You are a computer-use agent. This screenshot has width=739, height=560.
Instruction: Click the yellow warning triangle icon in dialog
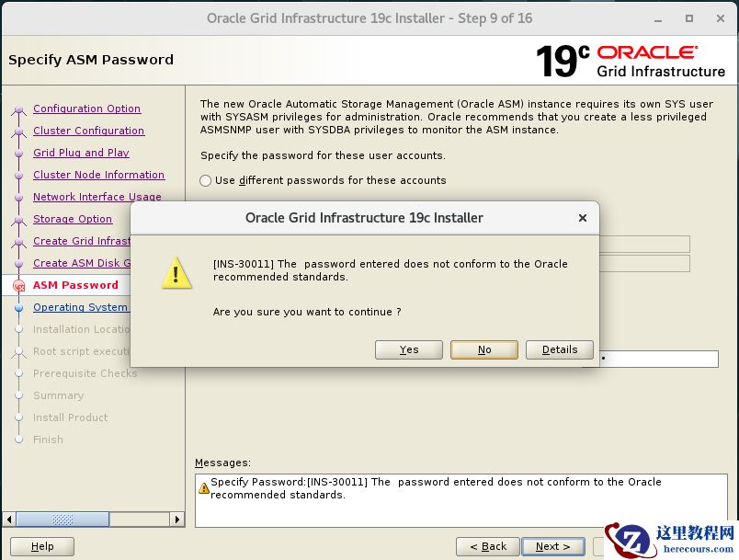(176, 272)
